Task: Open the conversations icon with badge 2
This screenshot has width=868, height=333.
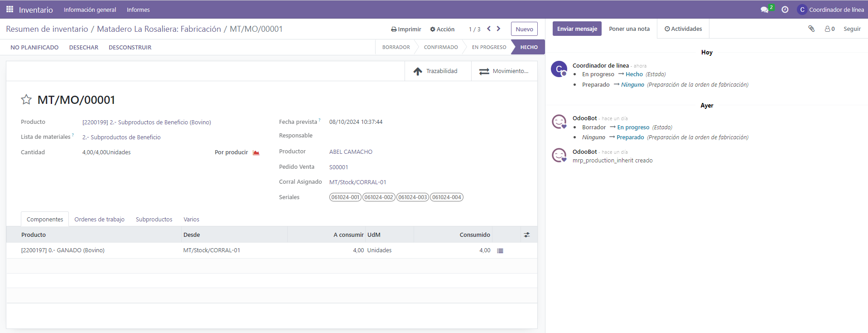Action: tap(767, 9)
